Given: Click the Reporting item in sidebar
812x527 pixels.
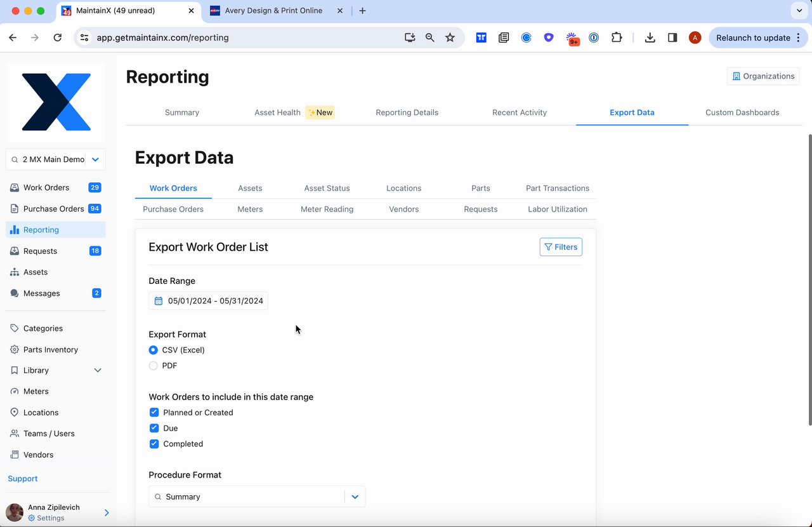Looking at the screenshot, I should 56,230.
